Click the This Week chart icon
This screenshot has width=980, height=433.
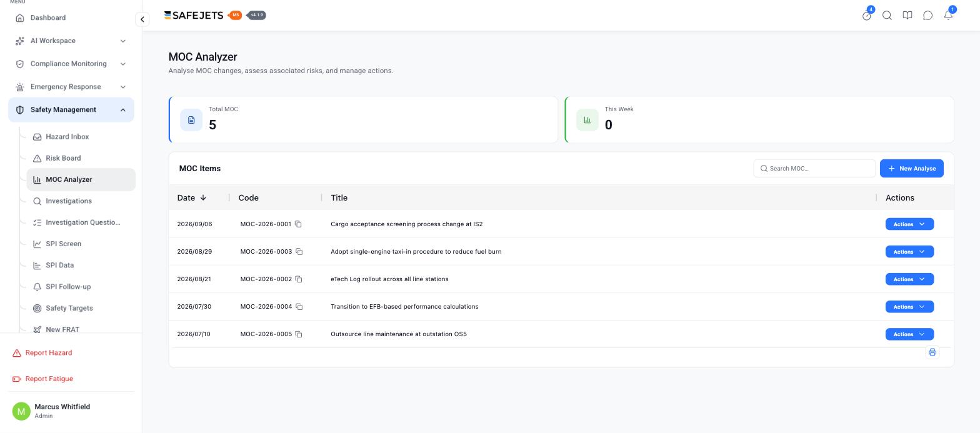(x=587, y=120)
